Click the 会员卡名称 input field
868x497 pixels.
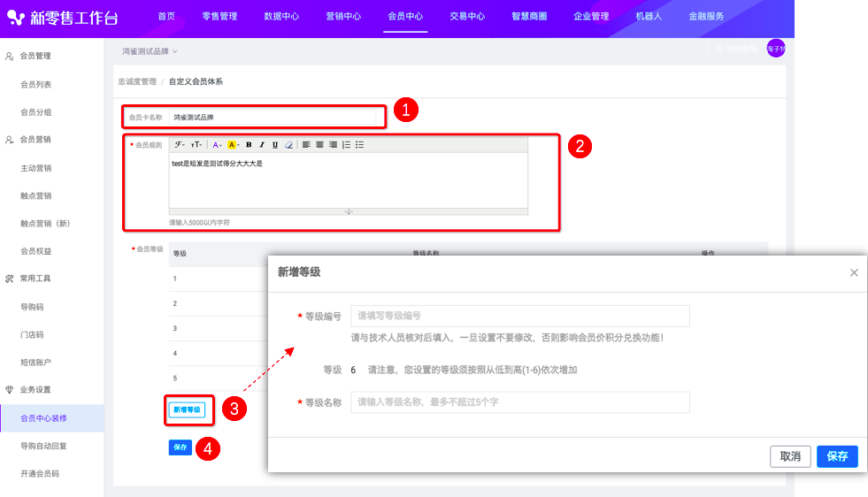[273, 118]
